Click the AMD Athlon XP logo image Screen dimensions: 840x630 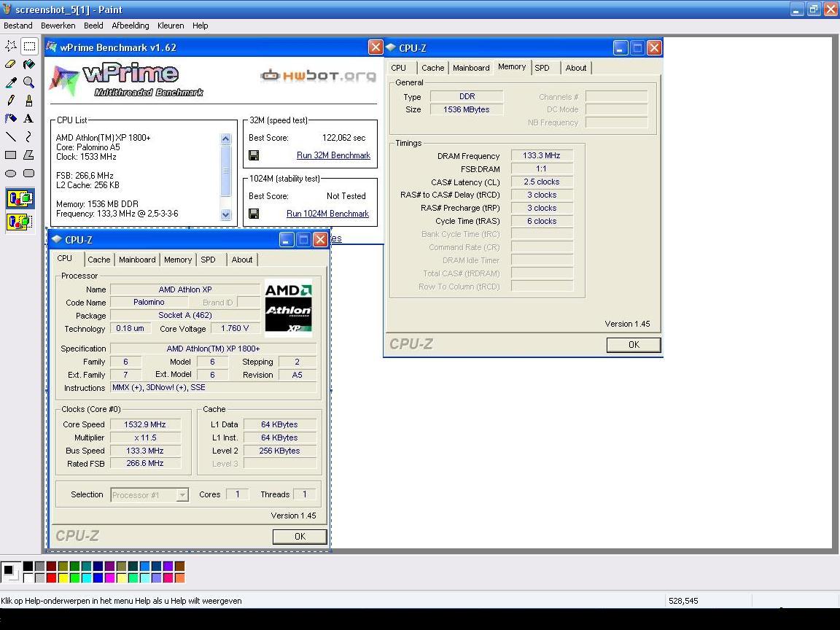[x=288, y=308]
